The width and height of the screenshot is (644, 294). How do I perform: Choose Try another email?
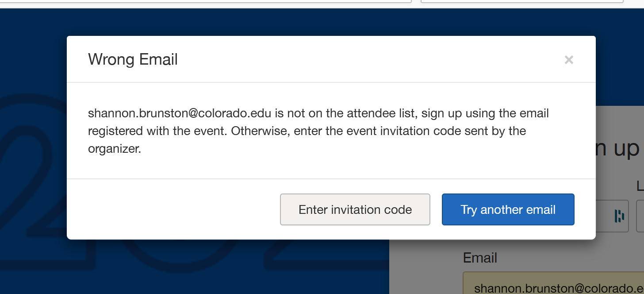(x=508, y=209)
